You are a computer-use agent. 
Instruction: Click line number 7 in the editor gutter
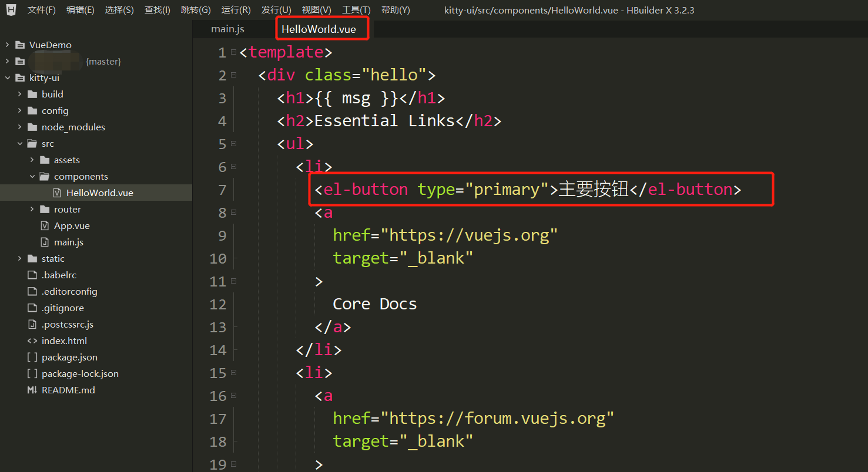(x=222, y=189)
